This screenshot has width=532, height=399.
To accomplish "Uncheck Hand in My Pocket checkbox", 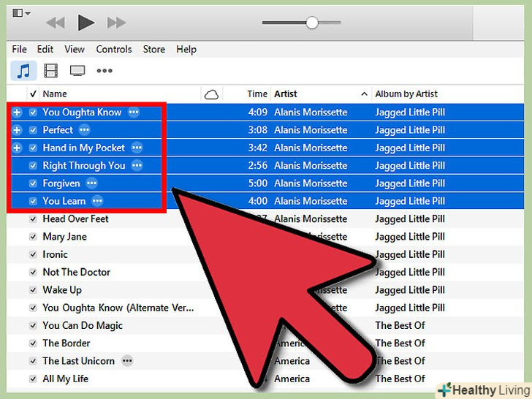I will pos(33,148).
